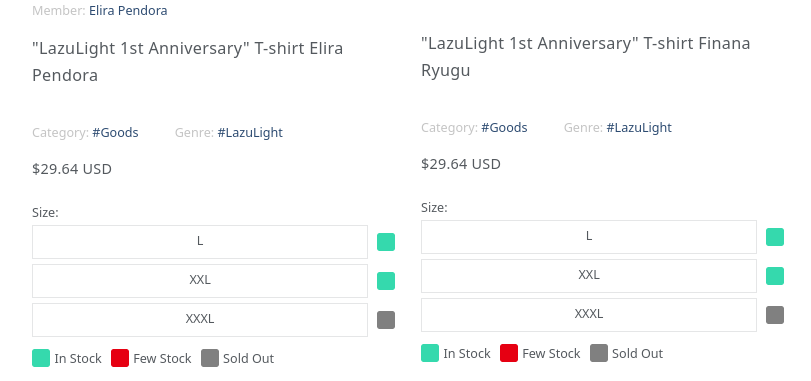The image size is (811, 381).
Task: Open #LazuLight genre under Finana Ryugu shirt
Action: pos(639,128)
